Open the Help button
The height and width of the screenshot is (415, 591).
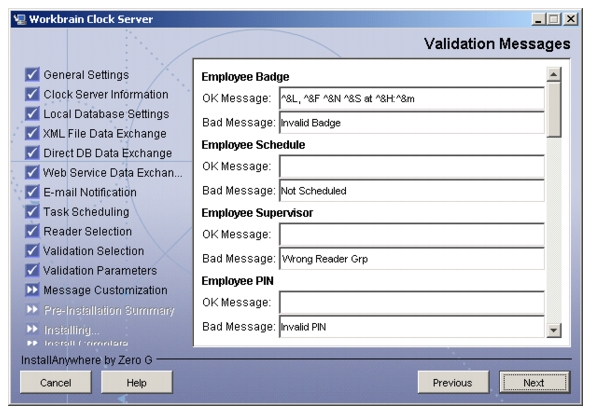[136, 383]
